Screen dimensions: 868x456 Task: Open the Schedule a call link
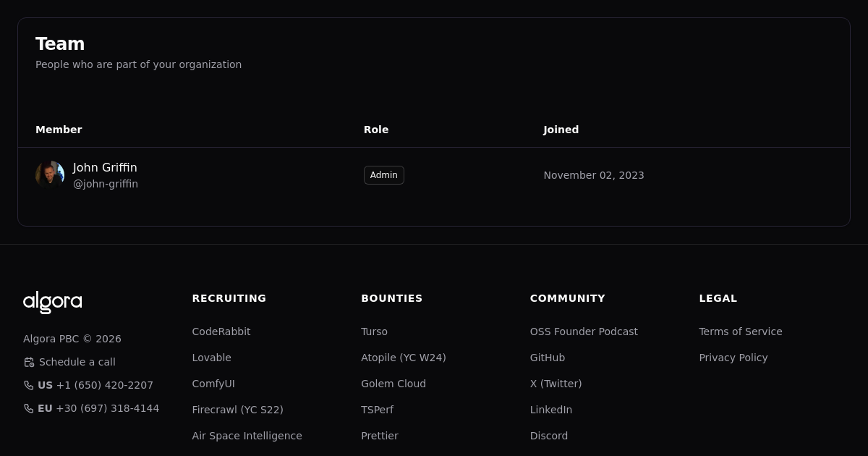77,362
